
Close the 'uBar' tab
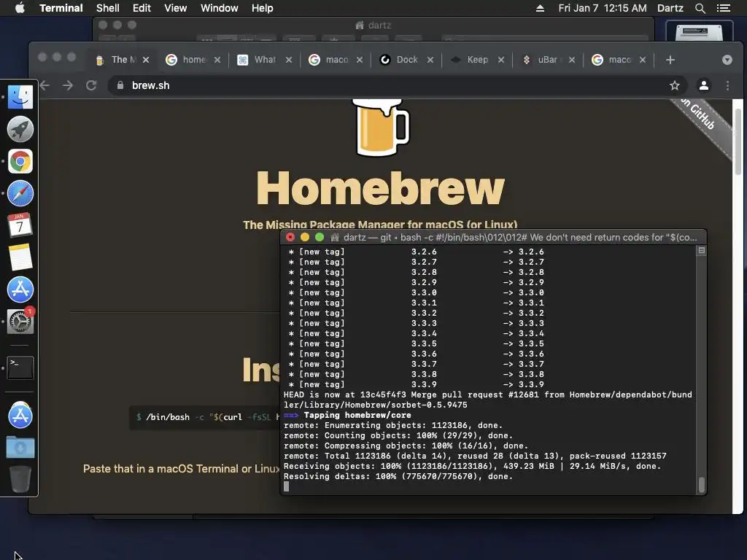coord(572,60)
